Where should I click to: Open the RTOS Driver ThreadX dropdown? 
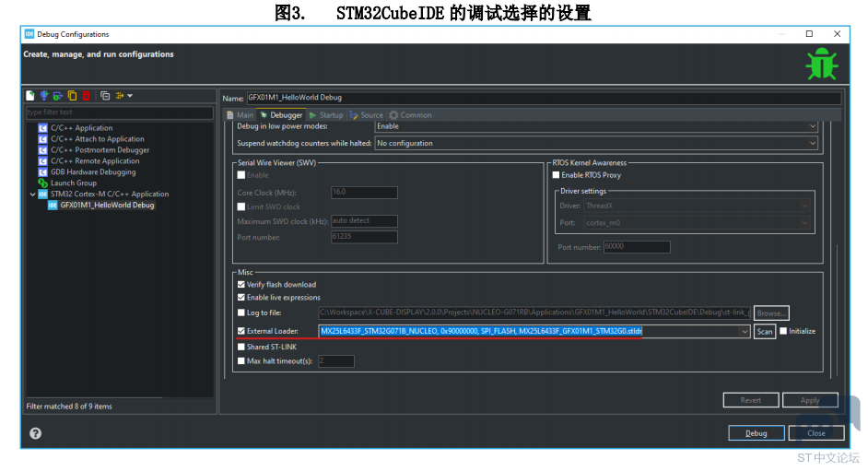[x=697, y=206]
